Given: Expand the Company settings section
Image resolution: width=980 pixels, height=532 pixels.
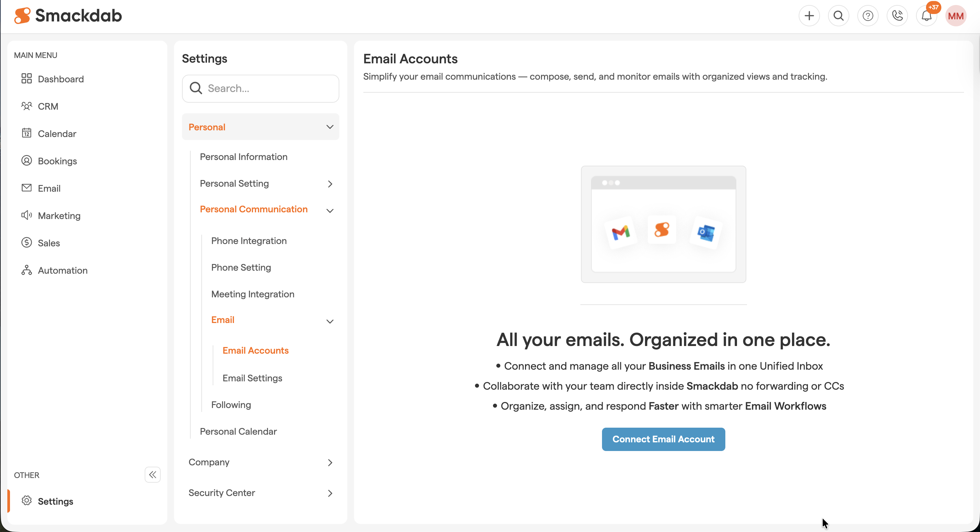Looking at the screenshot, I should (329, 462).
